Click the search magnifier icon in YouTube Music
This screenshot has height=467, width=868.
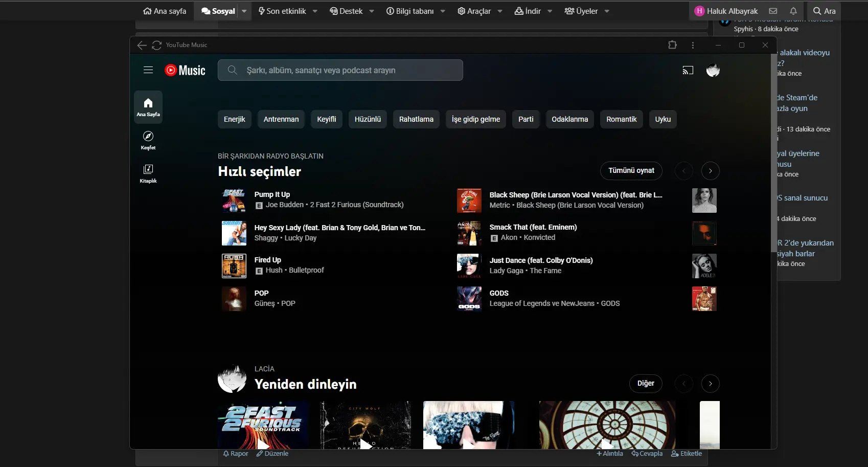click(x=232, y=70)
